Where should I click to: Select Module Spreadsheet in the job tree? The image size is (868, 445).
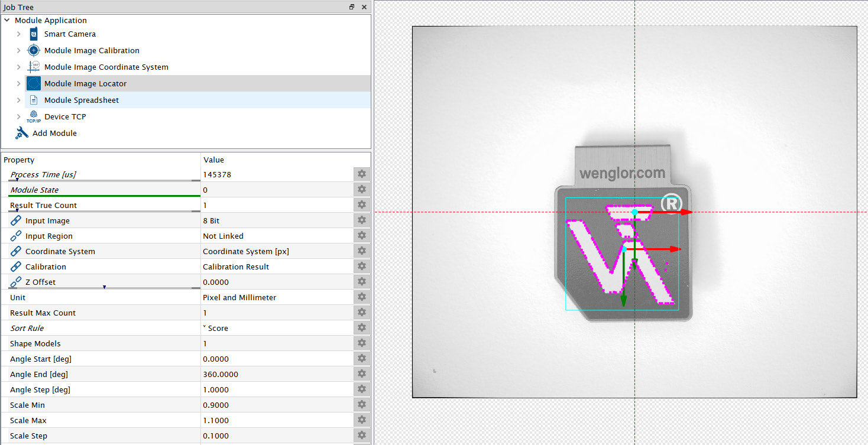click(82, 100)
